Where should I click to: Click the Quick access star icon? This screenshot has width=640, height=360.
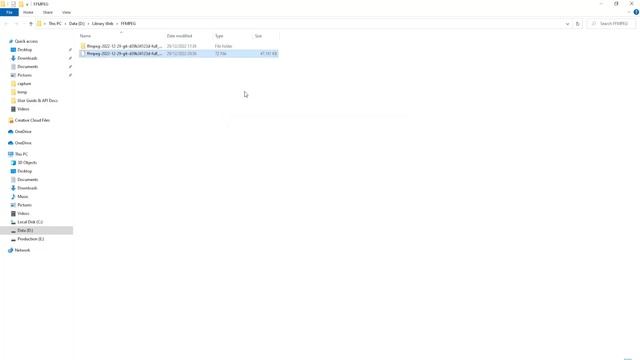(x=11, y=41)
